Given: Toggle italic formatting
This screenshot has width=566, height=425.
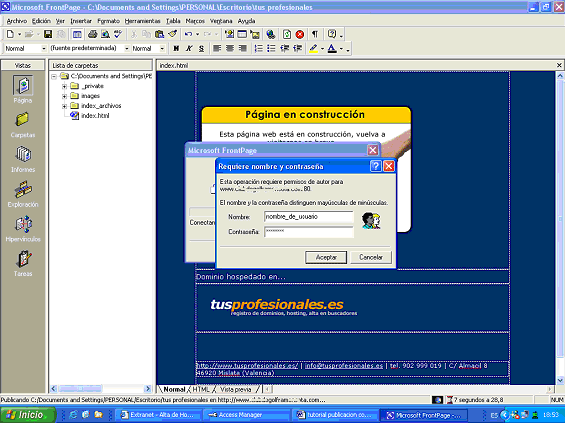Looking at the screenshot, I should pyautogui.click(x=189, y=48).
